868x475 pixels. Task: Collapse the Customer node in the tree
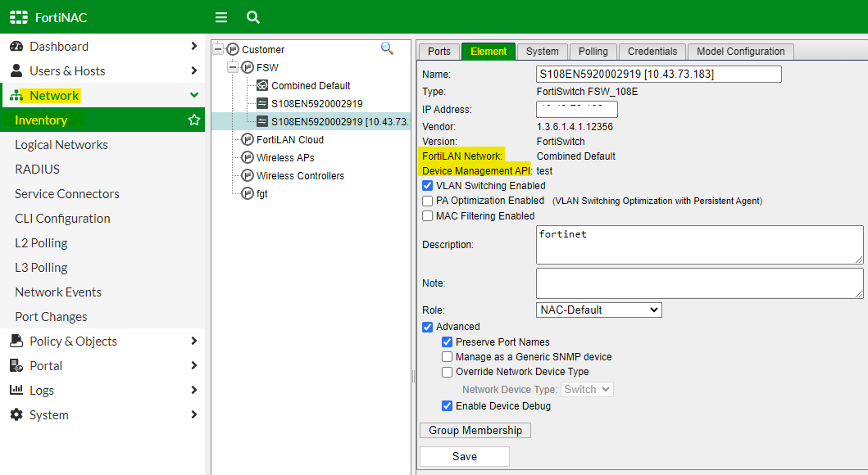coord(218,48)
